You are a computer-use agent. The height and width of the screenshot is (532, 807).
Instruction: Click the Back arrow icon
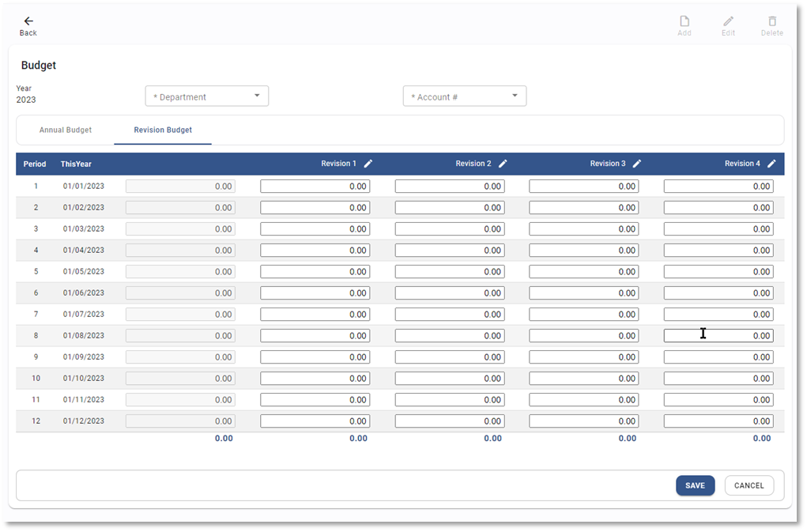point(28,21)
